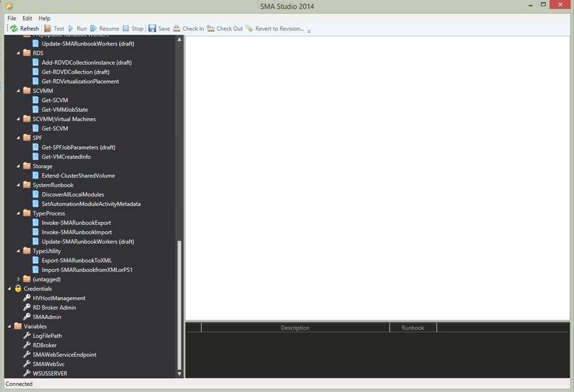This screenshot has height=392, width=574.
Task: Open the File menu
Action: (11, 18)
